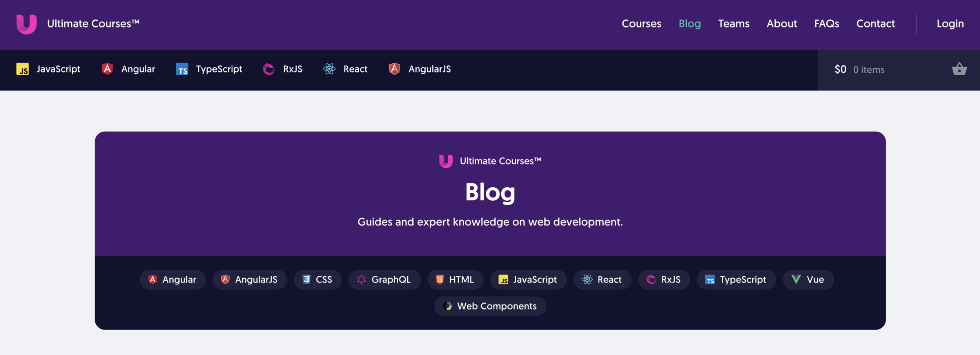Viewport: 980px width, 355px height.
Task: Filter blog by GraphQL tag label
Action: (x=391, y=279)
